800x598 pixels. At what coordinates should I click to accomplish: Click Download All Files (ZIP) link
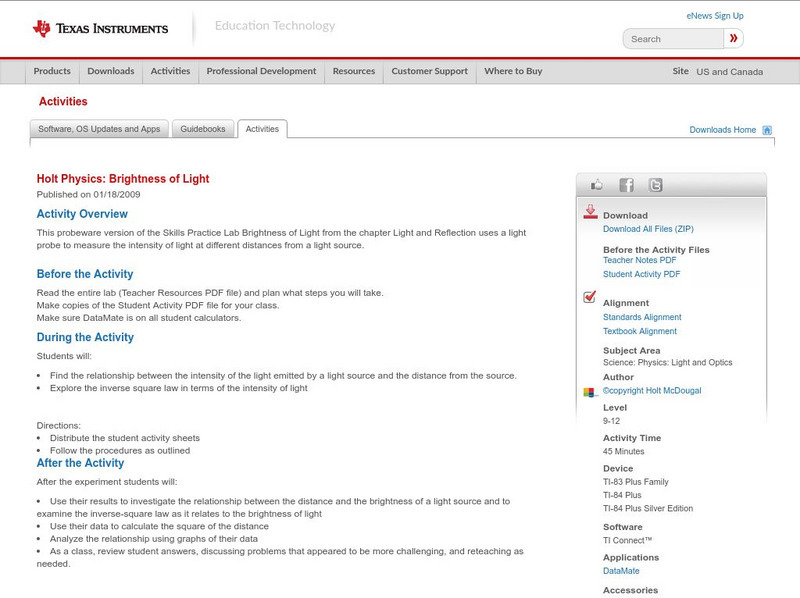click(x=648, y=229)
